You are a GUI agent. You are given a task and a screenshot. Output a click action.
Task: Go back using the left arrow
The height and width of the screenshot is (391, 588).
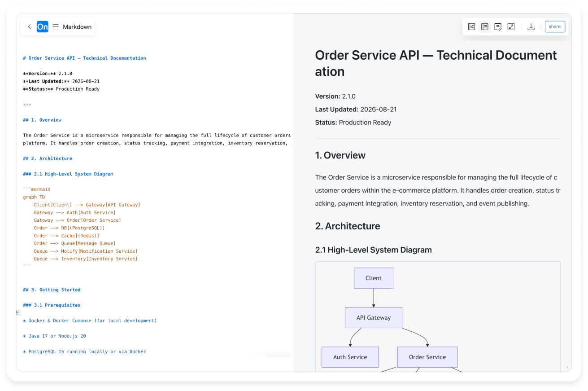(29, 27)
